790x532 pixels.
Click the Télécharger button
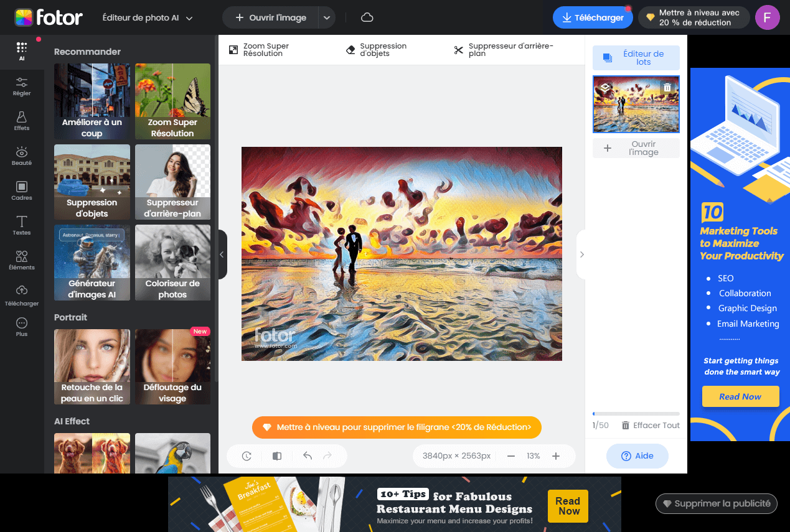click(592, 17)
